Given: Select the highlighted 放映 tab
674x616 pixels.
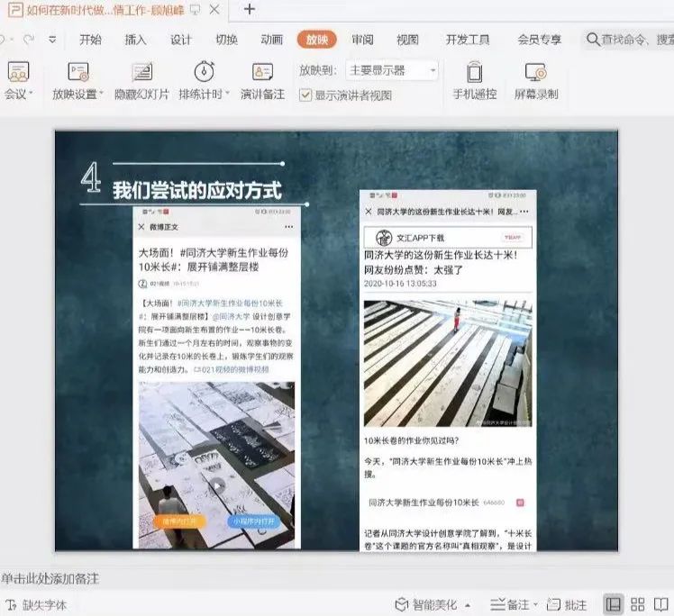Looking at the screenshot, I should [x=317, y=40].
